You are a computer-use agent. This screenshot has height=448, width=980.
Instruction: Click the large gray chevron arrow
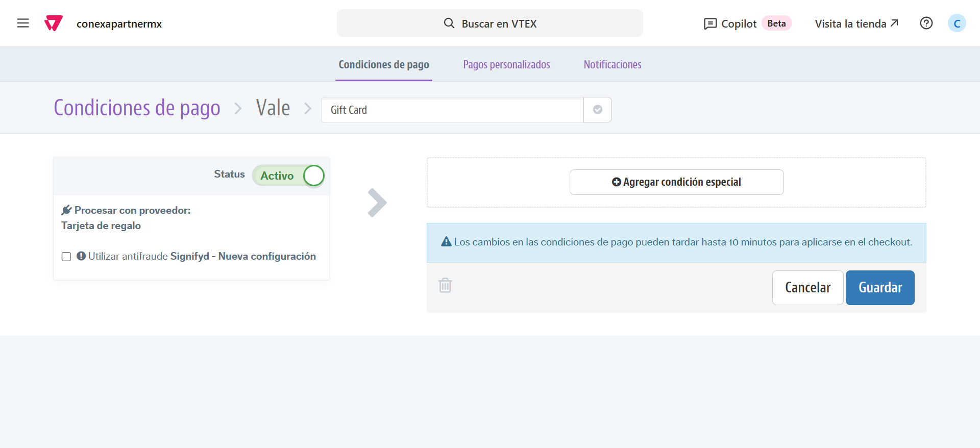point(377,203)
